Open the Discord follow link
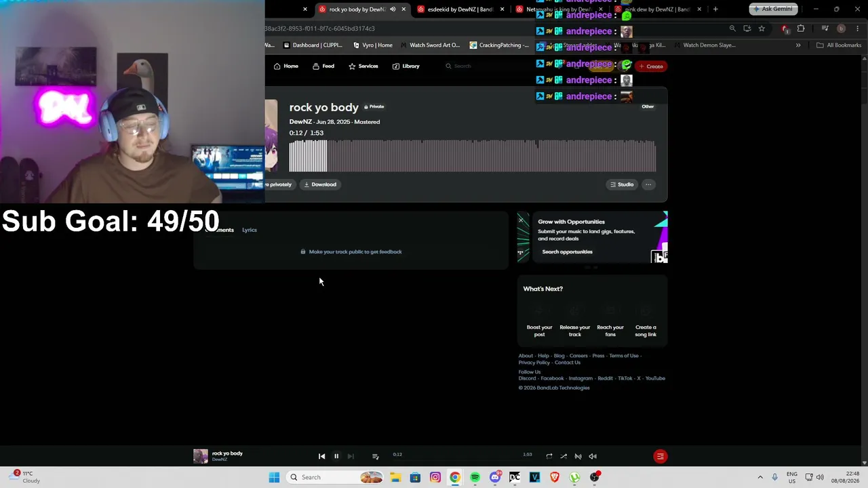This screenshot has width=868, height=488. tap(527, 378)
